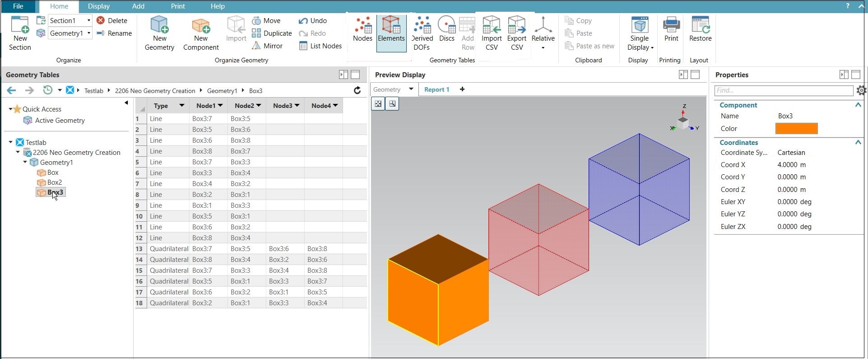Screen dimensions: 868x359
Task: Maximize the Preview Display panel
Action: coord(695,75)
